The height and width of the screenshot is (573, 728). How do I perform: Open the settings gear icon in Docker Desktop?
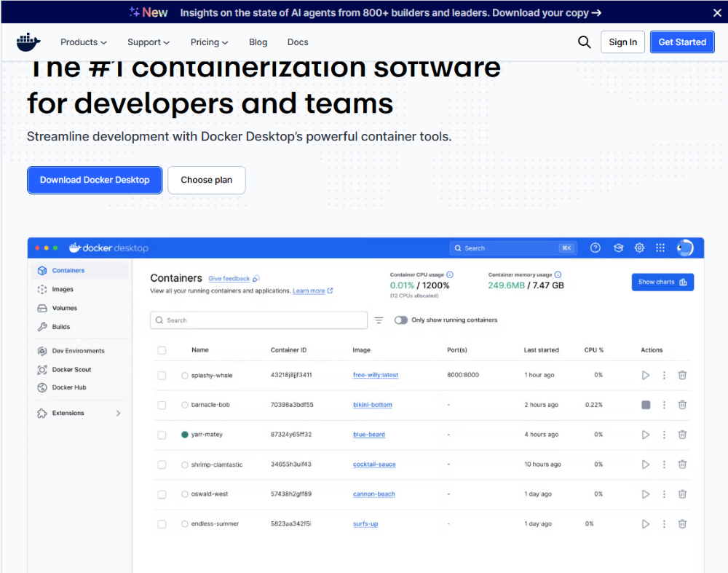pyautogui.click(x=639, y=248)
